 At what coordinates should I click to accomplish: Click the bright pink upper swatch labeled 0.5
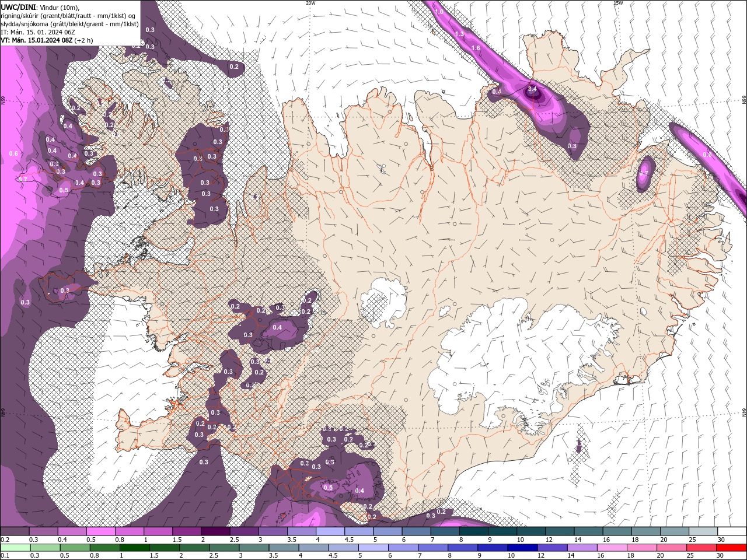pos(100,531)
